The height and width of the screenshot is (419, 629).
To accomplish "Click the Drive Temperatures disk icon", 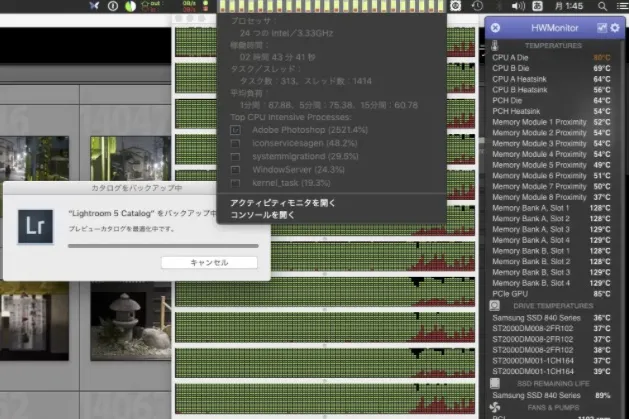I will point(495,306).
